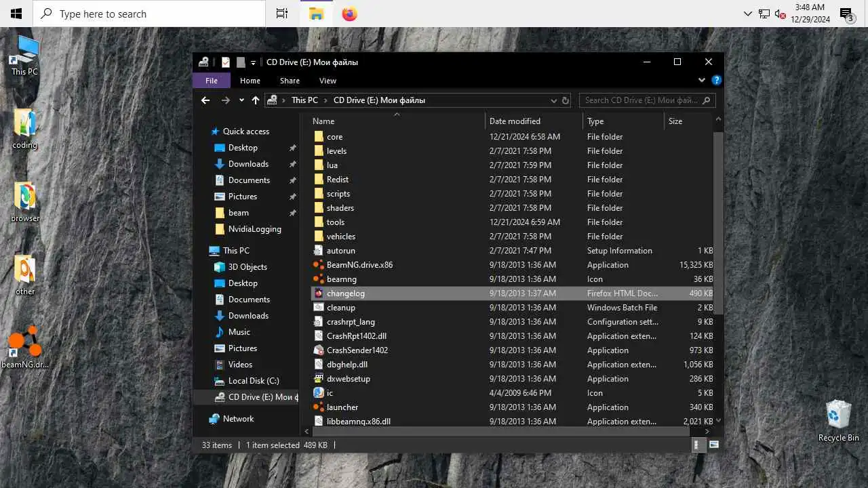868x488 pixels.
Task: Open the Recycle Bin on the desktop
Action: pyautogui.click(x=838, y=420)
